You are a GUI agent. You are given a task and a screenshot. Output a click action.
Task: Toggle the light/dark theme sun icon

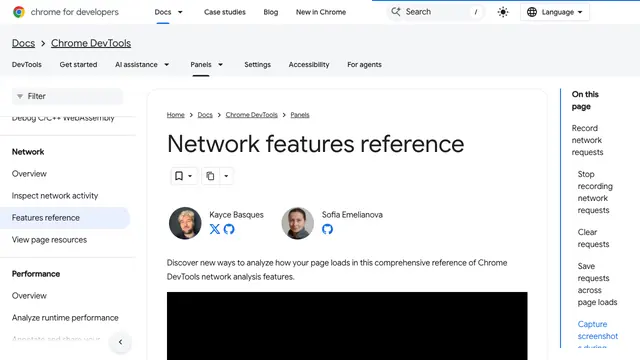point(503,12)
